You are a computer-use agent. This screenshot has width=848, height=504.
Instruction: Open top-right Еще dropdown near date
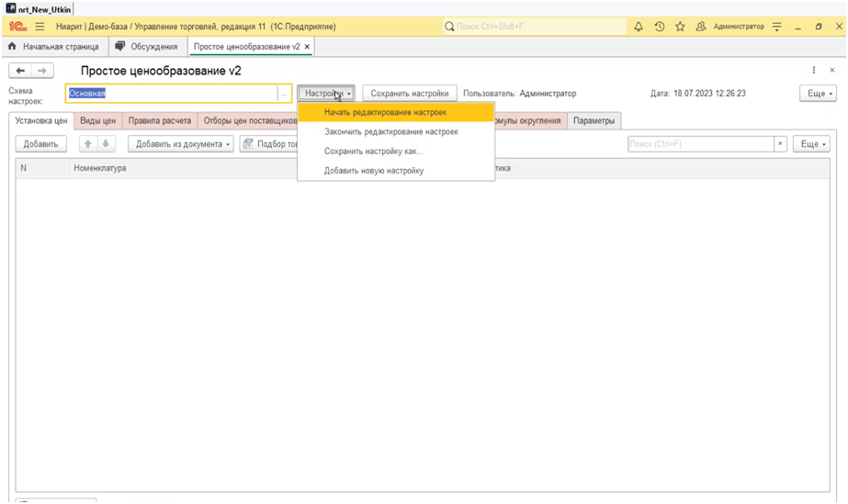point(819,94)
